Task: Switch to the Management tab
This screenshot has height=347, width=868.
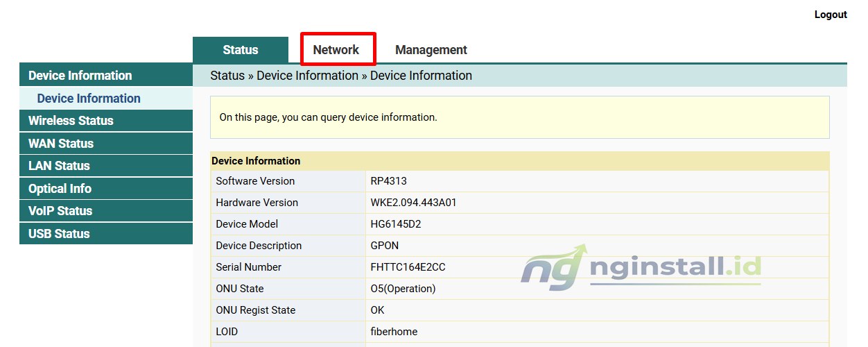Action: point(431,50)
